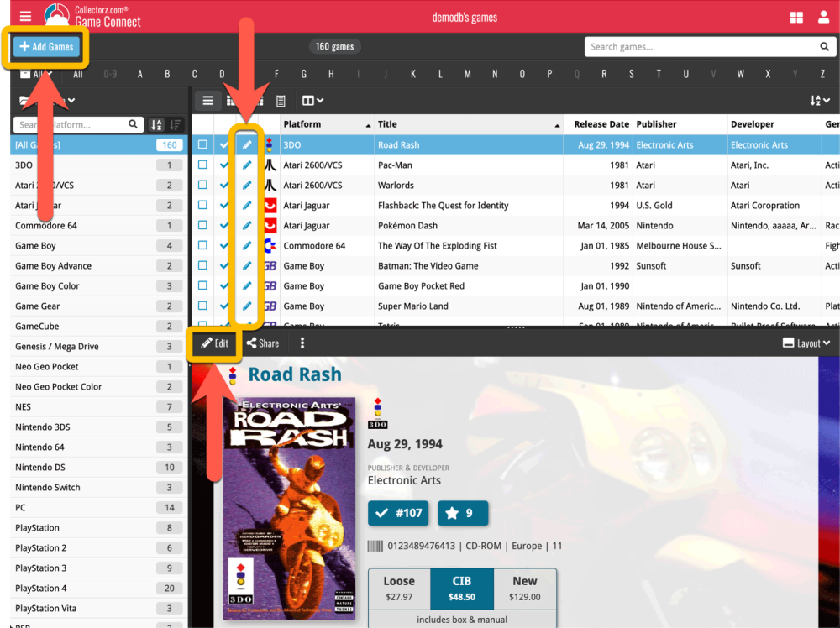Open the columns chooser dropdown

point(312,100)
